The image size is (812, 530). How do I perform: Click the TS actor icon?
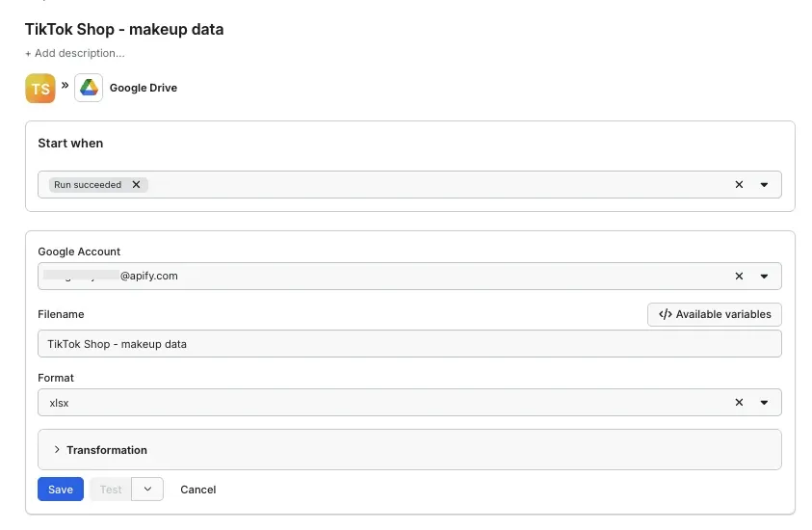pyautogui.click(x=40, y=88)
